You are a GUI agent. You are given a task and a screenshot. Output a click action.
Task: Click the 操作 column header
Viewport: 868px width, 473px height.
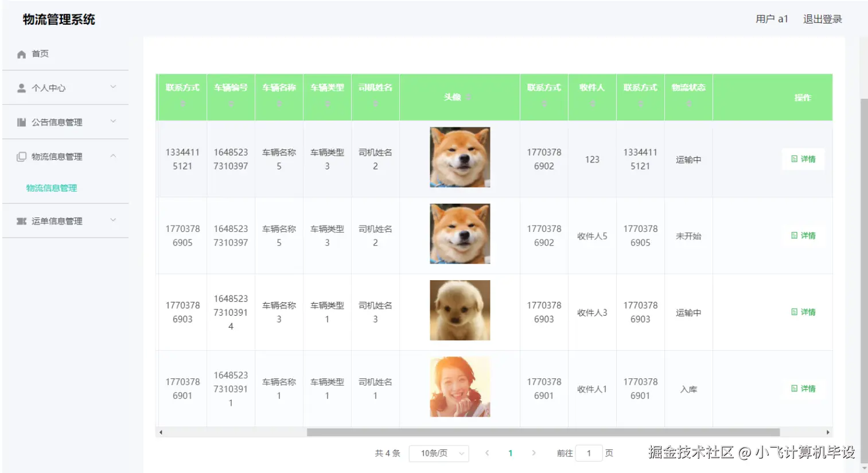pos(803,98)
